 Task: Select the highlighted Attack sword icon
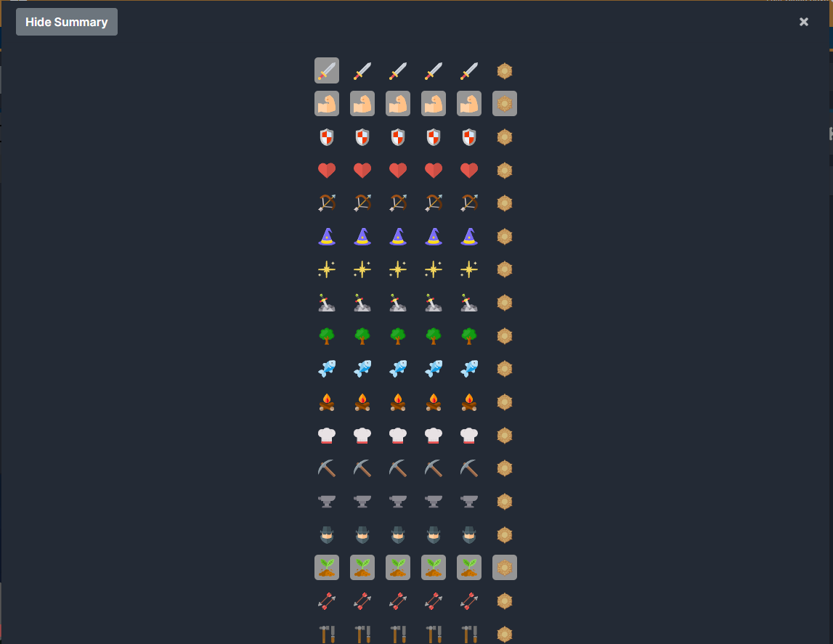327,70
